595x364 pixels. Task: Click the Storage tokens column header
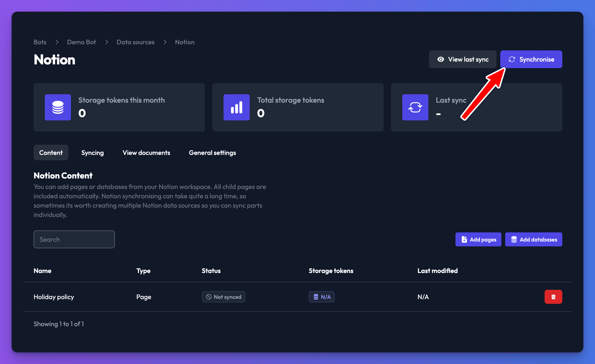[x=331, y=271]
